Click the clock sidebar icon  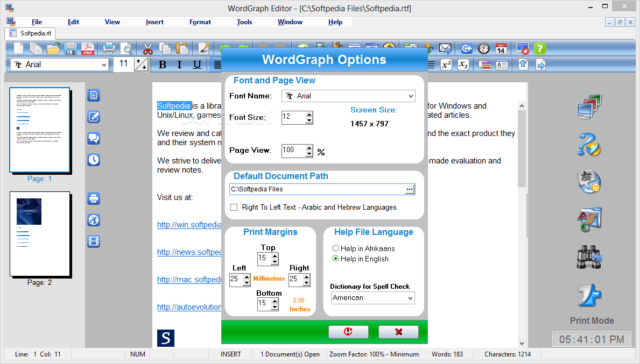coord(94,160)
